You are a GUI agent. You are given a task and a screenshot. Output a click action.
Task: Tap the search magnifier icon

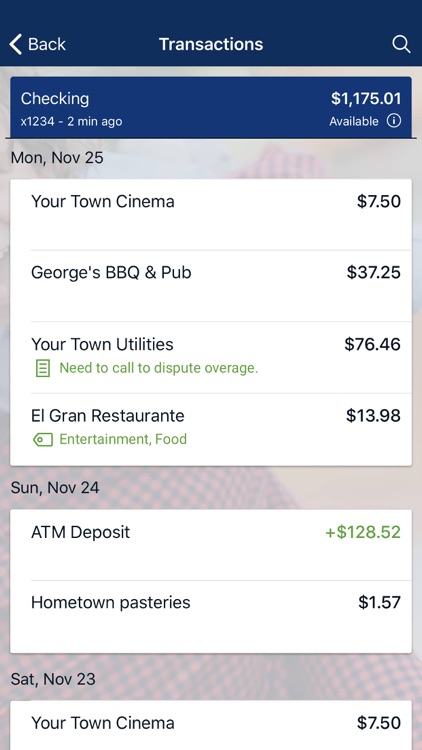click(x=401, y=44)
